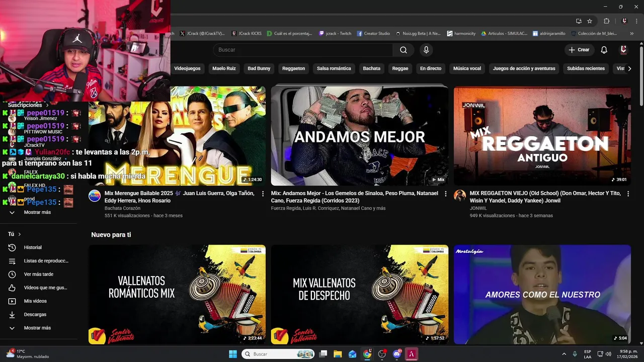Open the Creator Studio bookmark

pyautogui.click(x=373, y=34)
